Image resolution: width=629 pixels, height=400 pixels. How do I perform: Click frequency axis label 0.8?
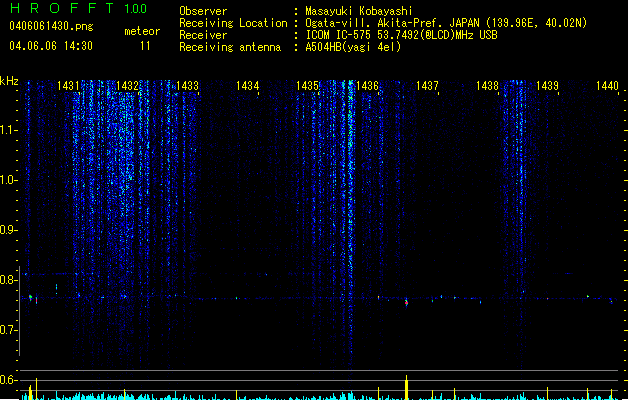click(8, 280)
